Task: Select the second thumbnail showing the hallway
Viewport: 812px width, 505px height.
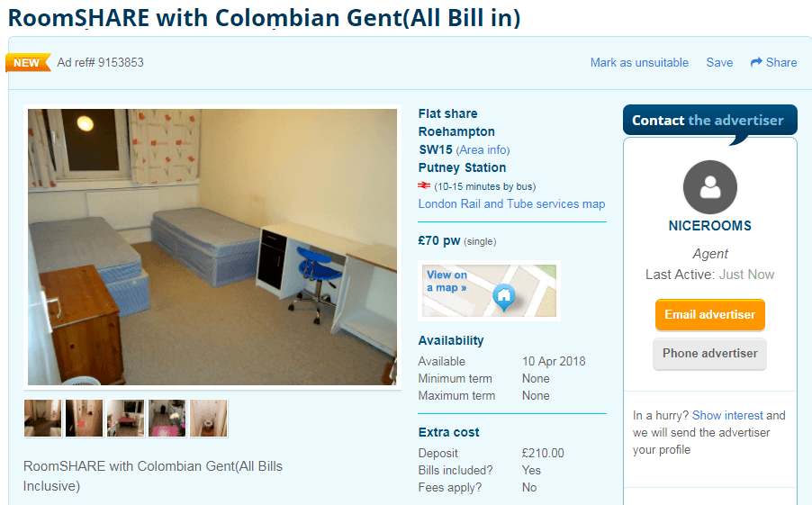Action: [85, 419]
